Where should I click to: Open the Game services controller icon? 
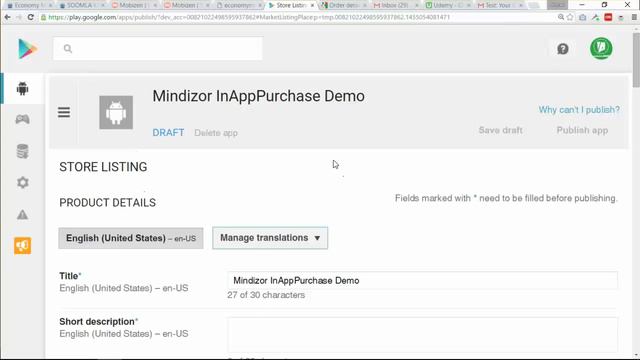[x=22, y=119]
